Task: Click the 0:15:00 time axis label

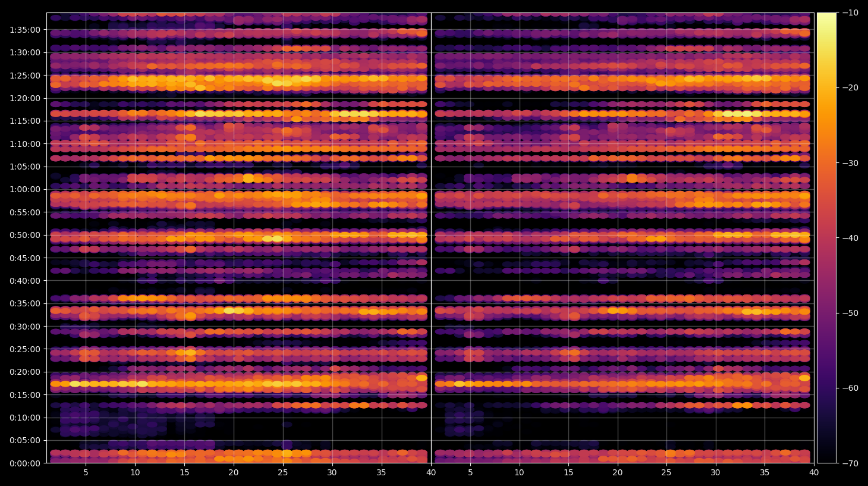Action: pyautogui.click(x=25, y=395)
